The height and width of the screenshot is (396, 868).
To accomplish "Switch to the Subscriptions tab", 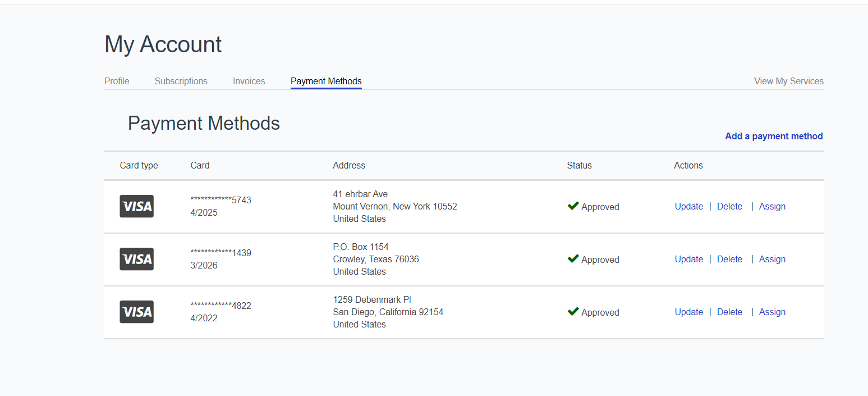I will [x=181, y=81].
